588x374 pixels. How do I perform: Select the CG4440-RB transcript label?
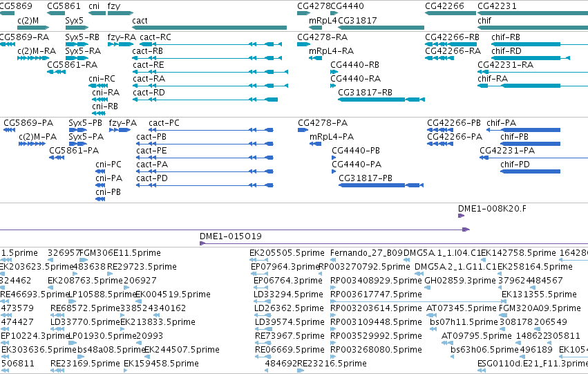pos(354,65)
